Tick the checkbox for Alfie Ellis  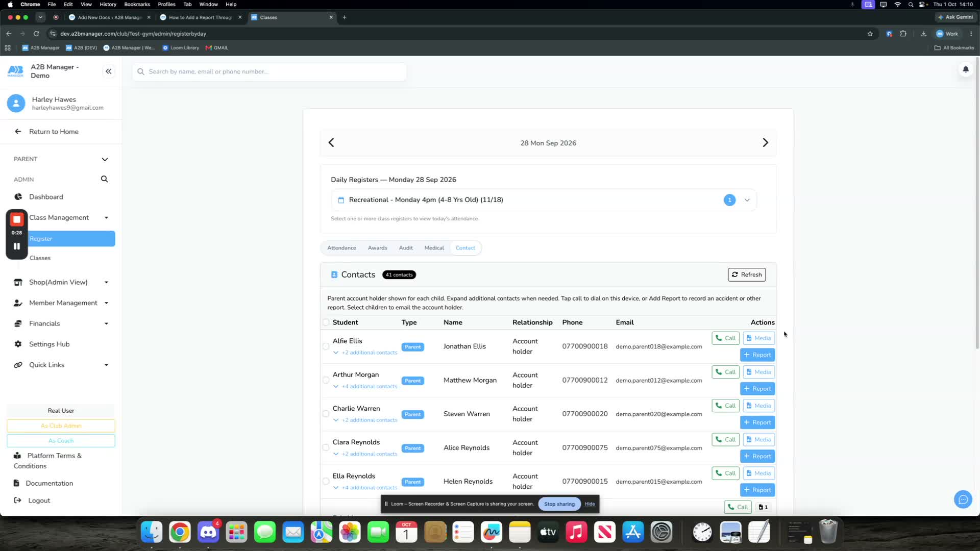point(326,346)
